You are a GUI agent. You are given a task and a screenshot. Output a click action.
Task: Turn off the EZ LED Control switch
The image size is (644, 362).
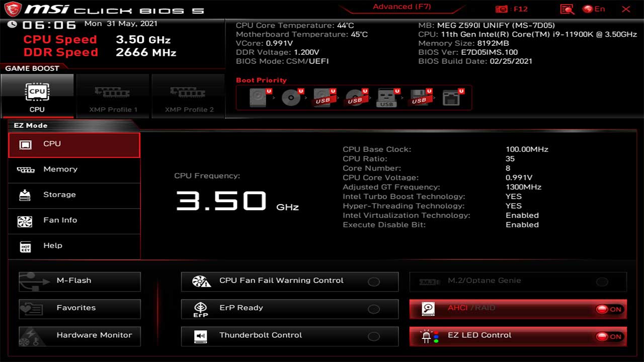[x=609, y=336]
